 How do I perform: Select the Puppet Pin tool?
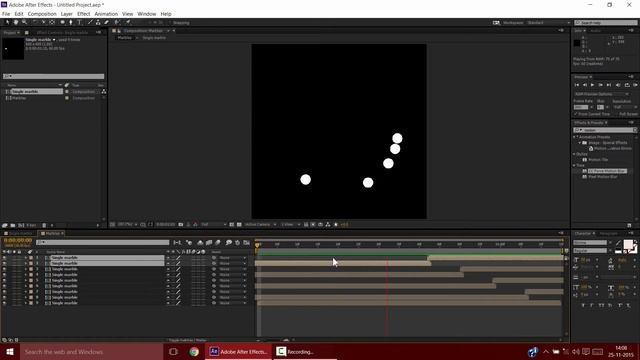click(x=128, y=22)
